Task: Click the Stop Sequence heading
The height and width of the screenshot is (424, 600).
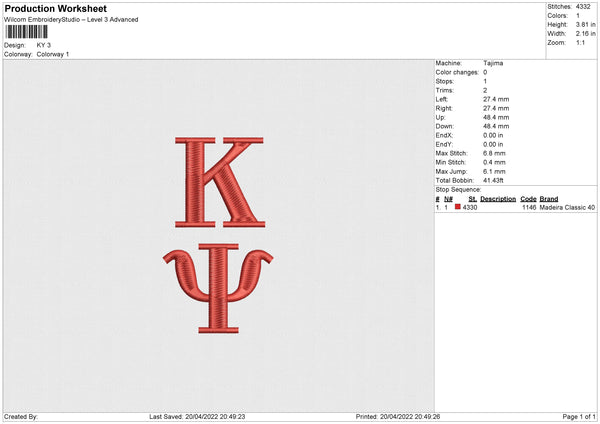Action: tap(458, 190)
